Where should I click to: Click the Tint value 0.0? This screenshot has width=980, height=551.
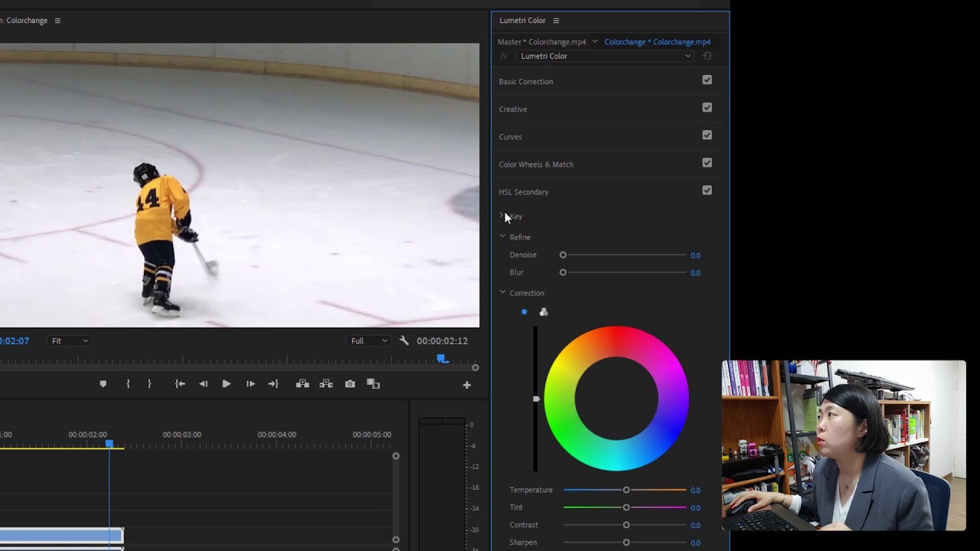click(x=695, y=508)
